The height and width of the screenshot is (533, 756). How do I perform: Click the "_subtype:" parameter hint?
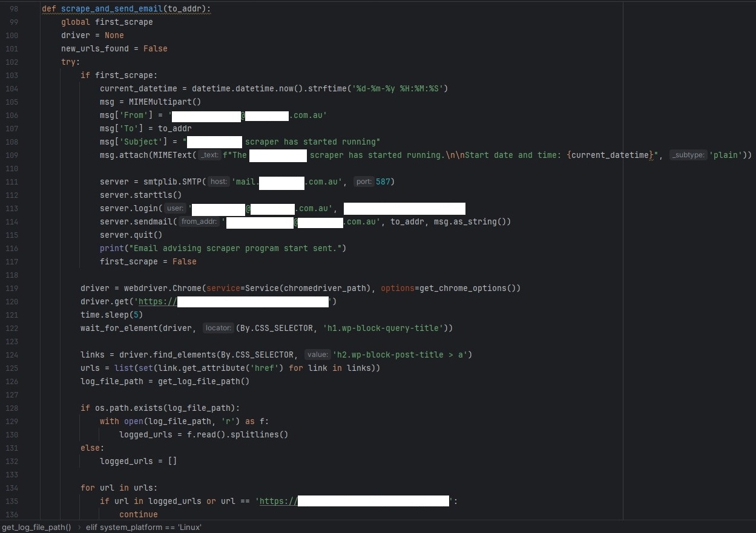click(688, 155)
